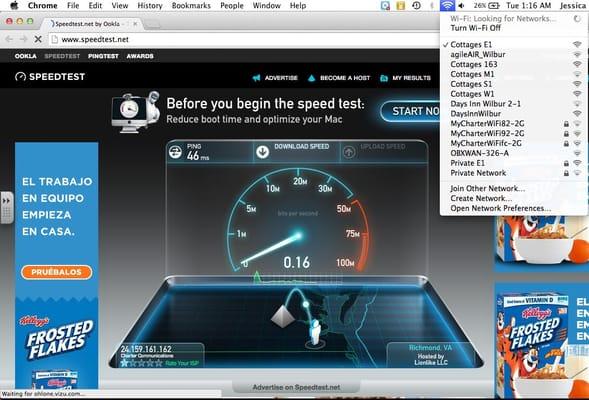Connect to Cottages W1 network
The width and height of the screenshot is (589, 400).
point(514,94)
